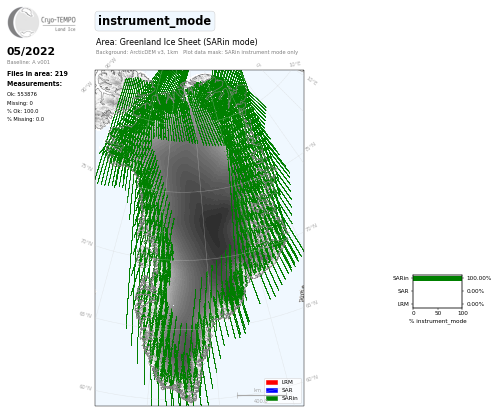Screen dimensions: 492x410
Task: Click the Background ArcticDEM caption text
Action: pyautogui.click(x=137, y=52)
